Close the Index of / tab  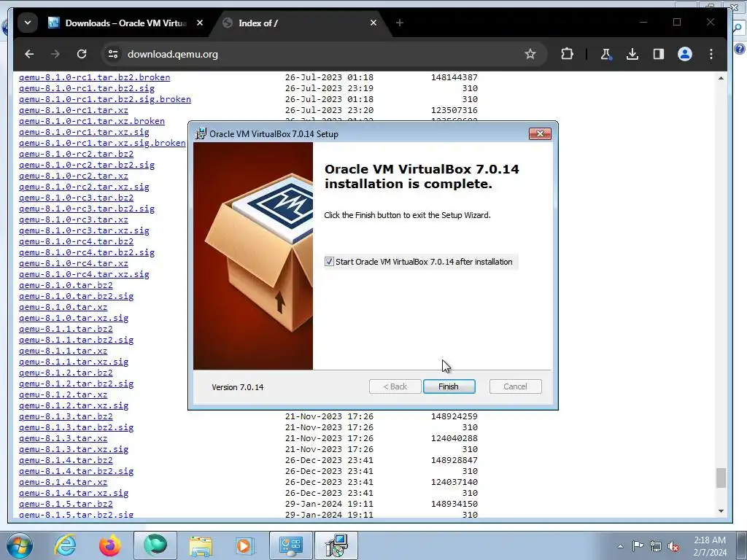[x=373, y=23]
